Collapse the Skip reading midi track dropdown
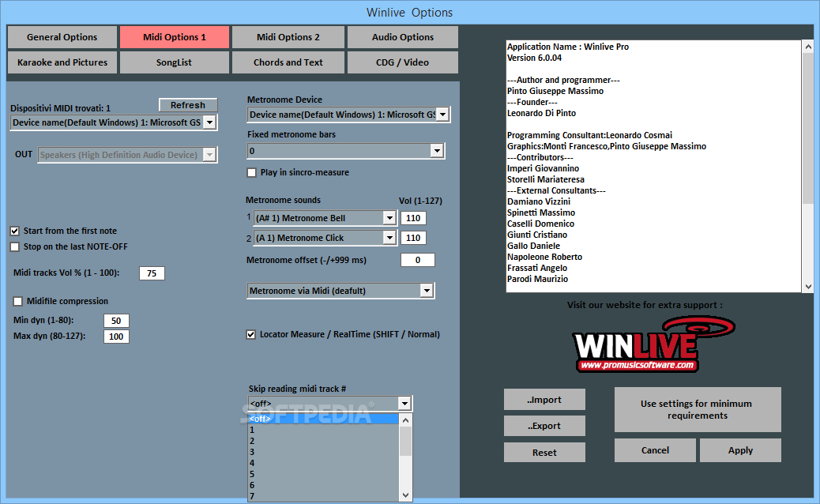This screenshot has width=820, height=504. 404,404
